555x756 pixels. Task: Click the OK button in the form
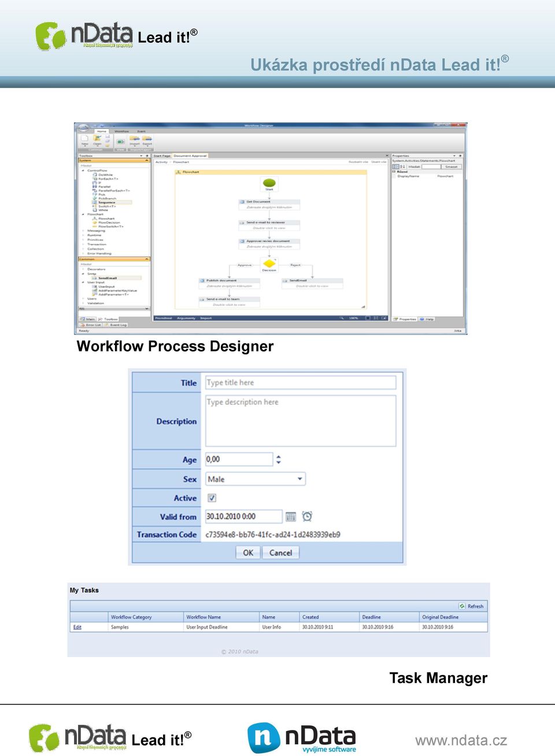pyautogui.click(x=248, y=552)
